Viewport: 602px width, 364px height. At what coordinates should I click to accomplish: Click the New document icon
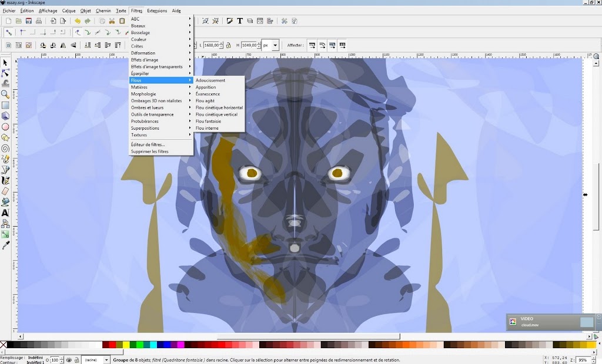tap(8, 21)
